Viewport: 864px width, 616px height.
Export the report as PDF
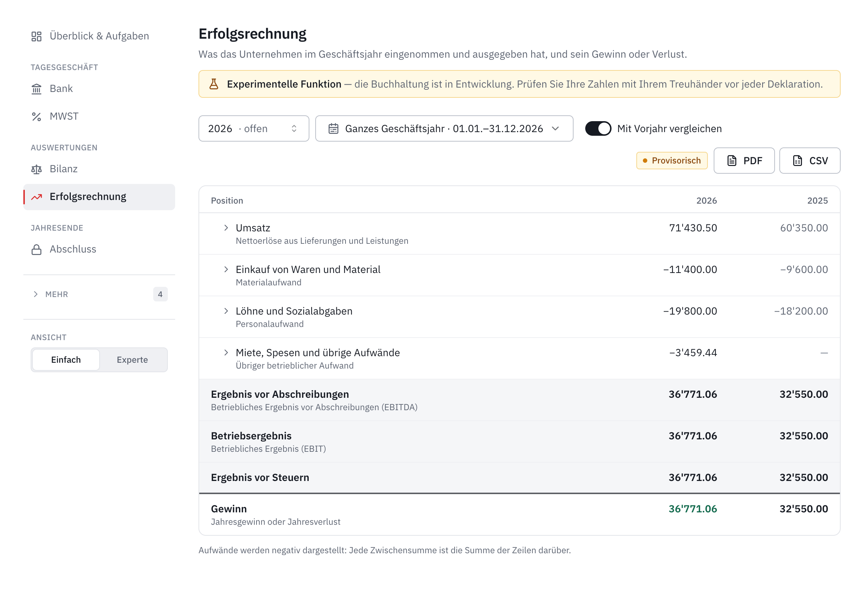[744, 161]
